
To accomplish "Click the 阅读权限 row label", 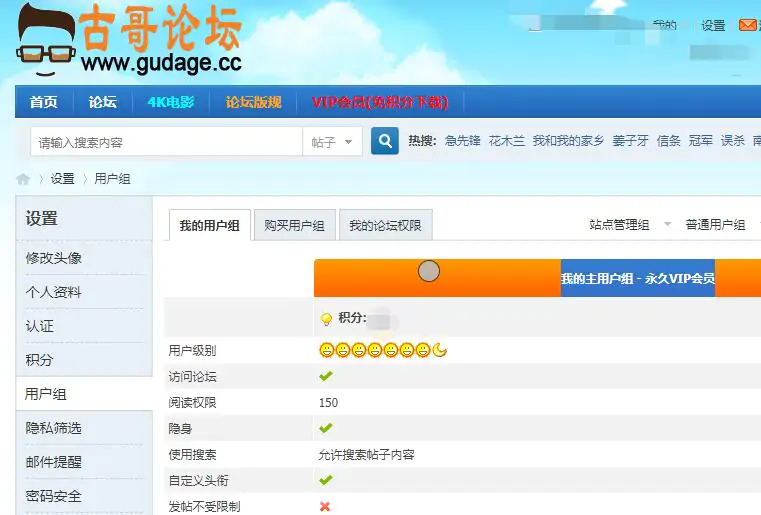I will point(192,402).
